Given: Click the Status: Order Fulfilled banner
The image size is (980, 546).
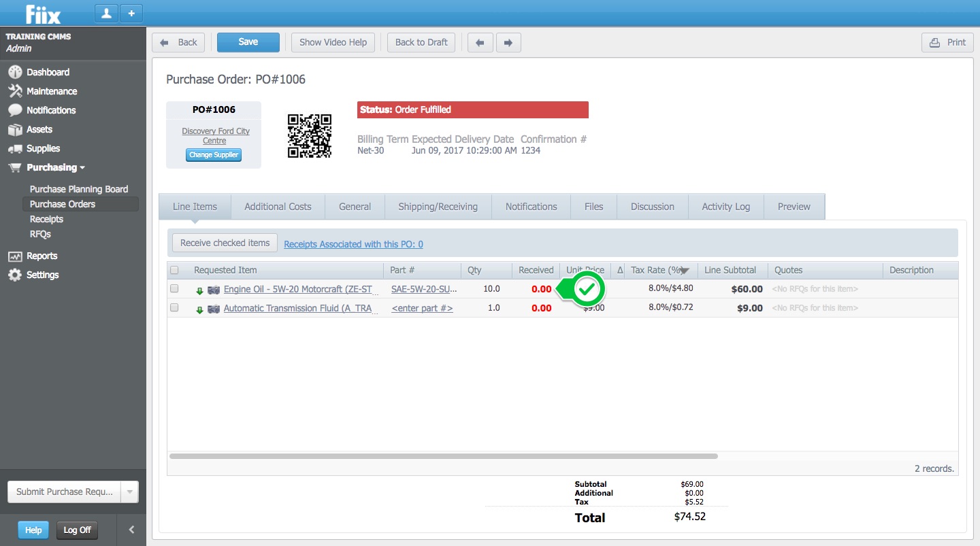Looking at the screenshot, I should coord(473,109).
